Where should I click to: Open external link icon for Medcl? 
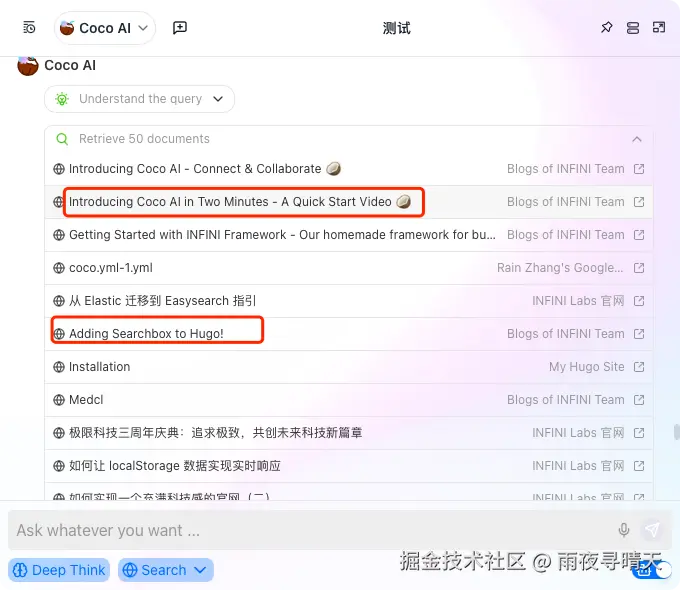point(639,400)
